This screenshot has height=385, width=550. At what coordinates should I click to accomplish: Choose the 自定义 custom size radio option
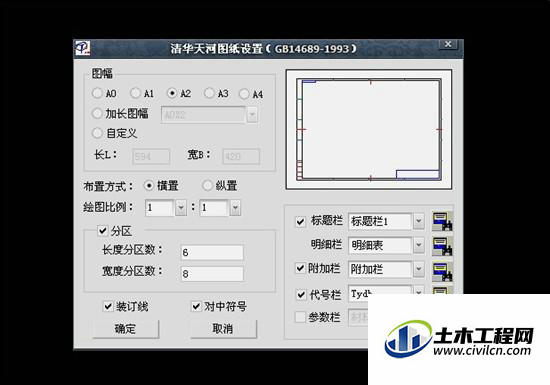(x=97, y=133)
